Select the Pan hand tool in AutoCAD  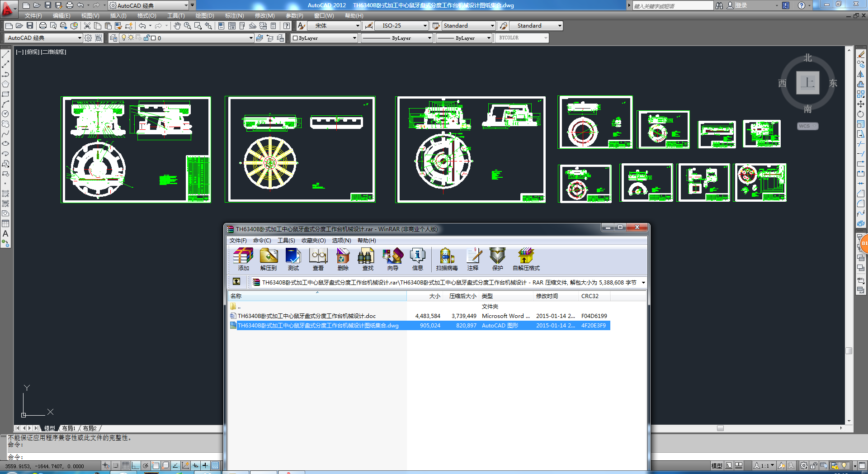coord(177,26)
